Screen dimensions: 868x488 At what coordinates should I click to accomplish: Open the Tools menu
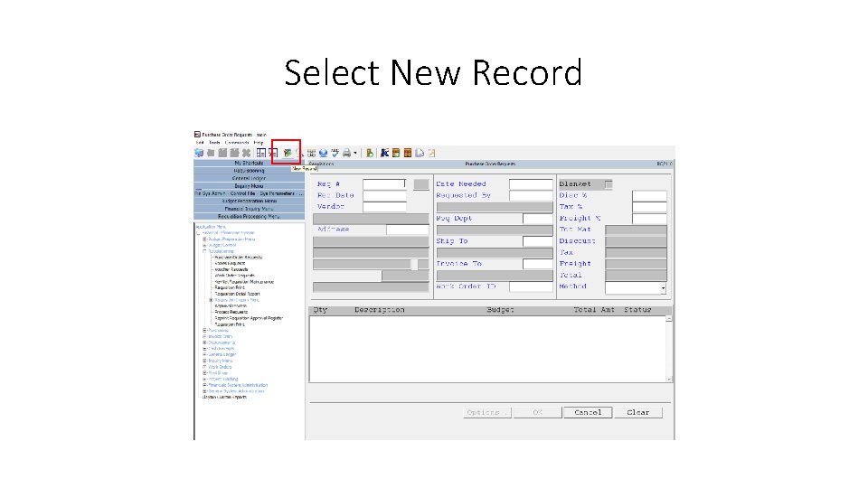pyautogui.click(x=214, y=142)
